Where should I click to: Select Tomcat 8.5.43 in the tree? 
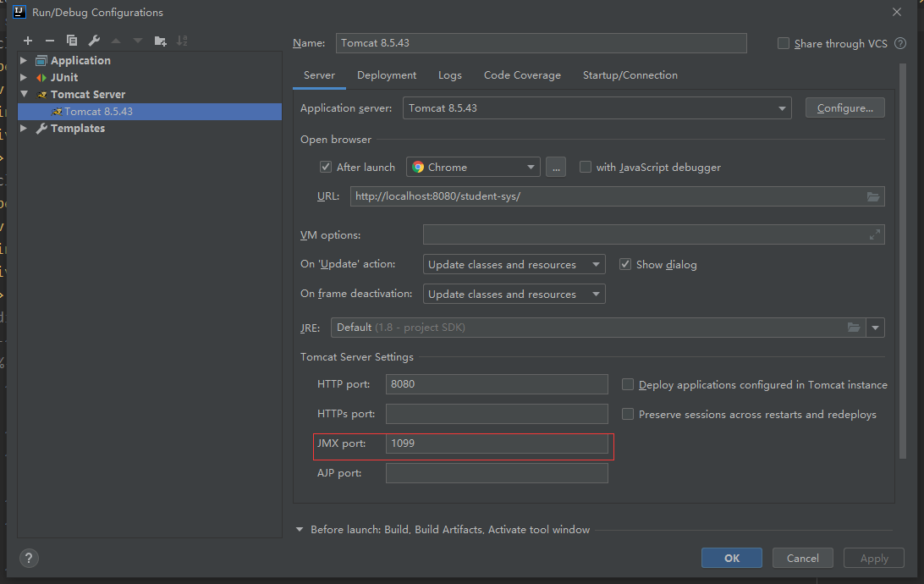coord(150,112)
